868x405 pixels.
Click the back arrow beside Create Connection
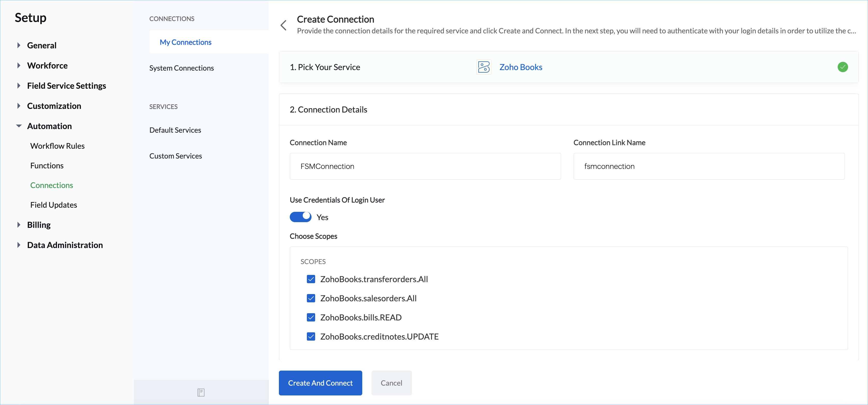click(283, 25)
